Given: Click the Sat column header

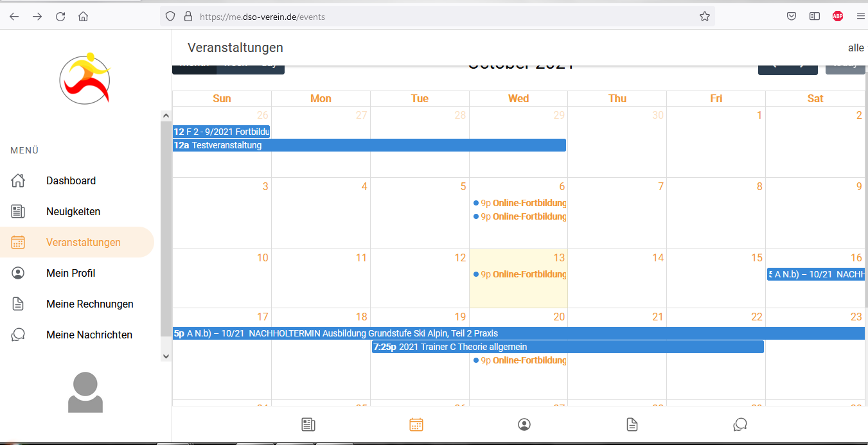Looking at the screenshot, I should [815, 98].
